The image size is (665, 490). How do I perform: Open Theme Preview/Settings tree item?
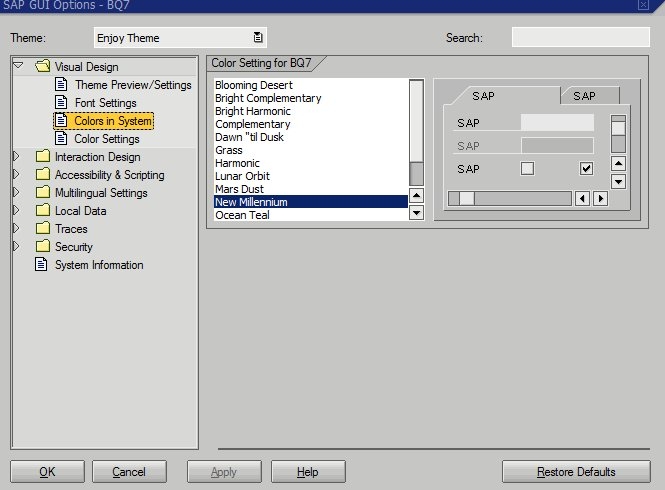click(133, 85)
